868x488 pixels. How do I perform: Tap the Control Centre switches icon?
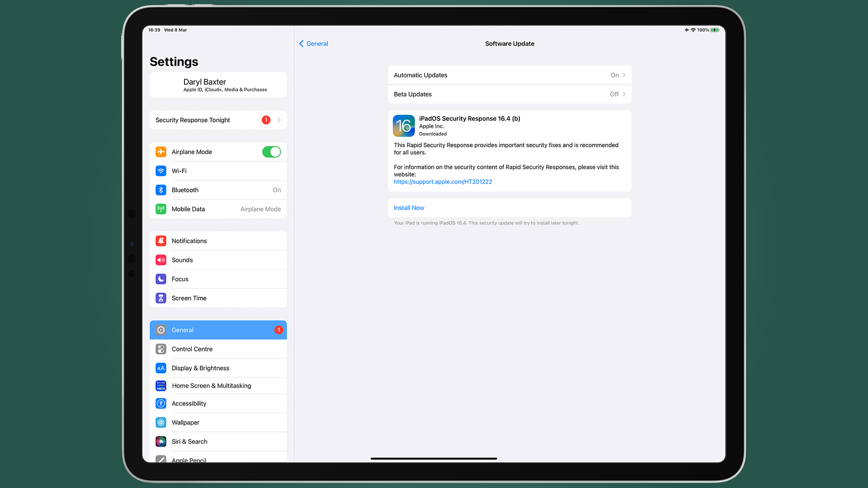pyautogui.click(x=161, y=349)
